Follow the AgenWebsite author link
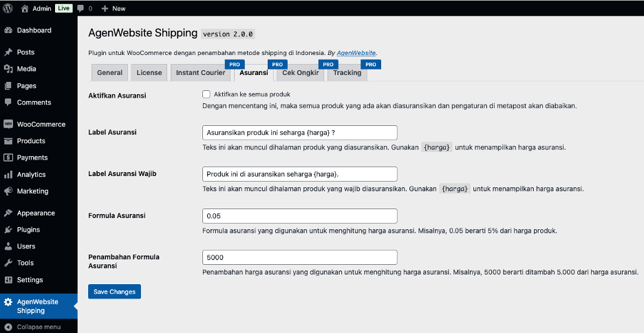The width and height of the screenshot is (644, 333). [x=356, y=53]
